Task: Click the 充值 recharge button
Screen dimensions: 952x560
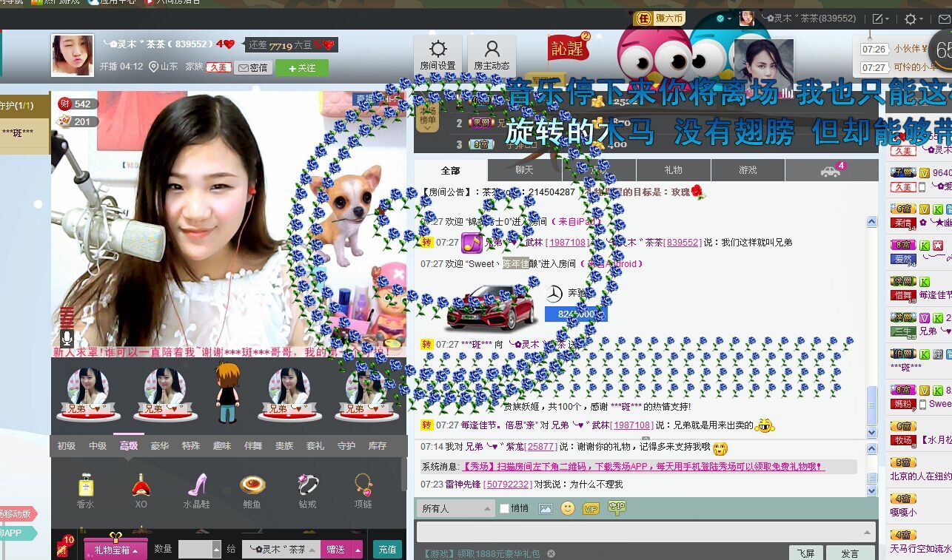Action: [x=387, y=549]
